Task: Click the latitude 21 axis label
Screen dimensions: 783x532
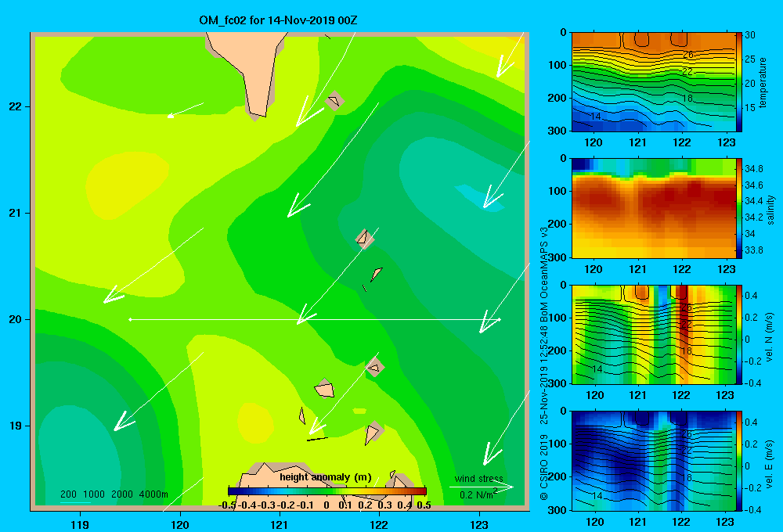Action: (x=15, y=213)
